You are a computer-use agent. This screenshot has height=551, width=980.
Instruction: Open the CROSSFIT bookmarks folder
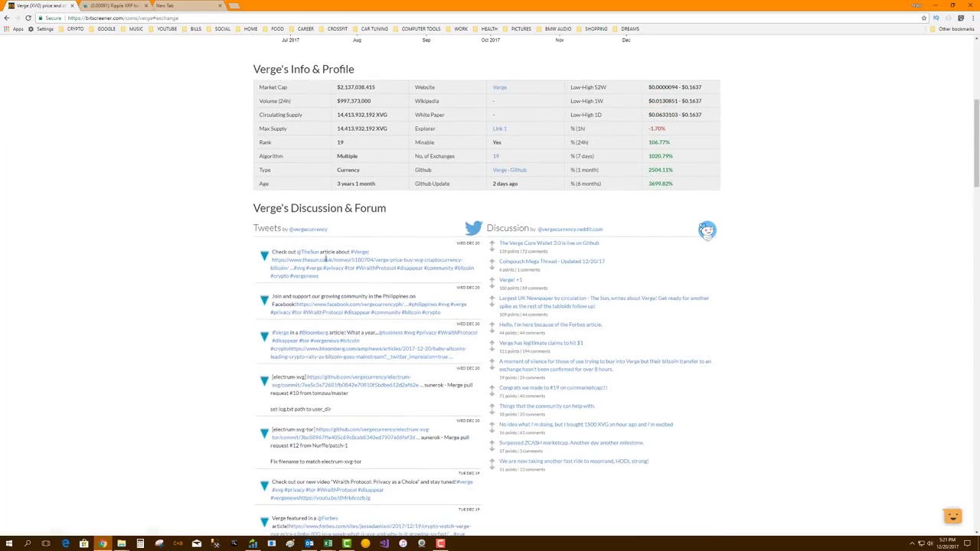(x=333, y=29)
